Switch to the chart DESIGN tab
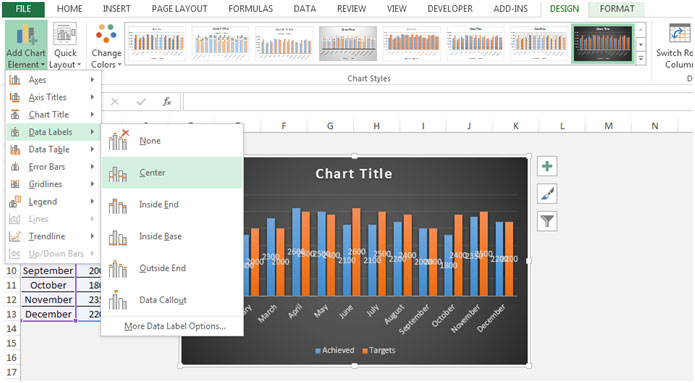This screenshot has width=695, height=383. [564, 8]
